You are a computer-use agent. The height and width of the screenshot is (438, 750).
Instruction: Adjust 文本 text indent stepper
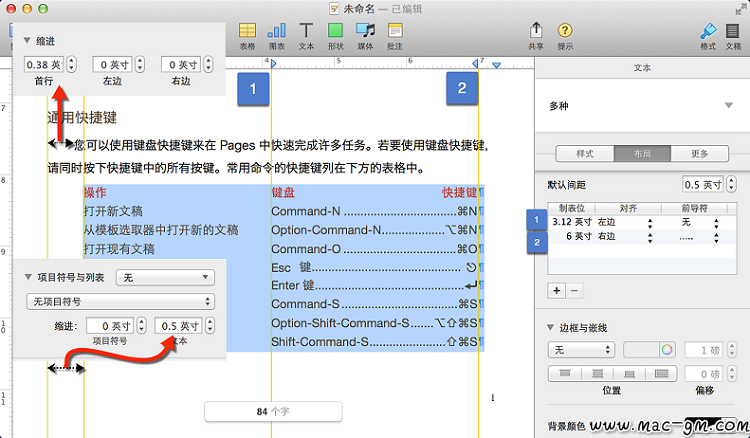(x=210, y=326)
